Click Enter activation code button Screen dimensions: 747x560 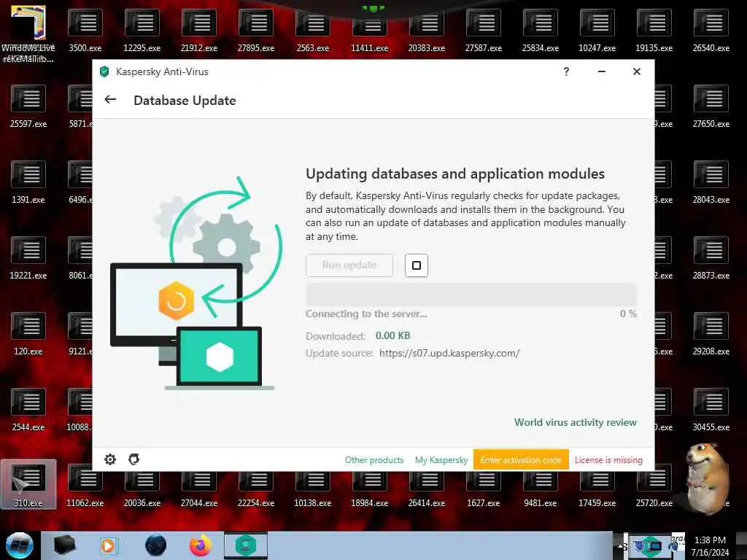click(521, 460)
